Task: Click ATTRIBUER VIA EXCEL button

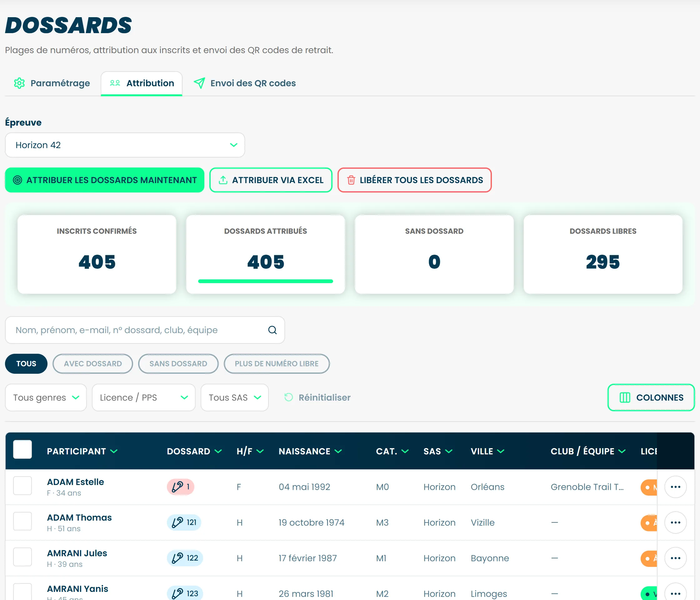Action: [271, 180]
